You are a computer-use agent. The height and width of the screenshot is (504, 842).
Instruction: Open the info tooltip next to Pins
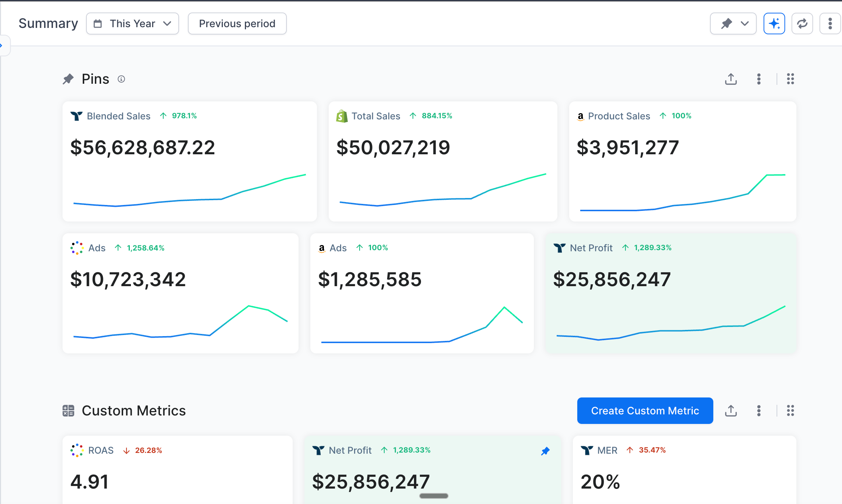pyautogui.click(x=121, y=79)
